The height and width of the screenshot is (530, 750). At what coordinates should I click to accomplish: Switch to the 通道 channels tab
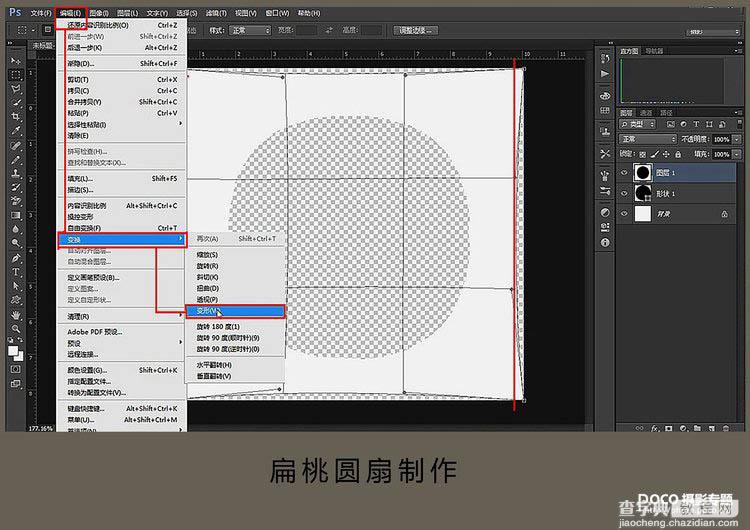646,113
